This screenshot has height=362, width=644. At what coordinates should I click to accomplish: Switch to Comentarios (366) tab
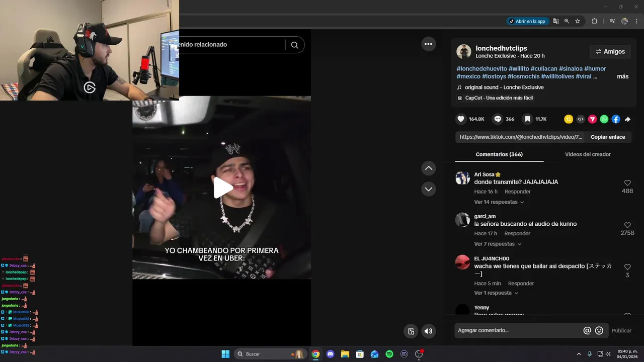499,154
